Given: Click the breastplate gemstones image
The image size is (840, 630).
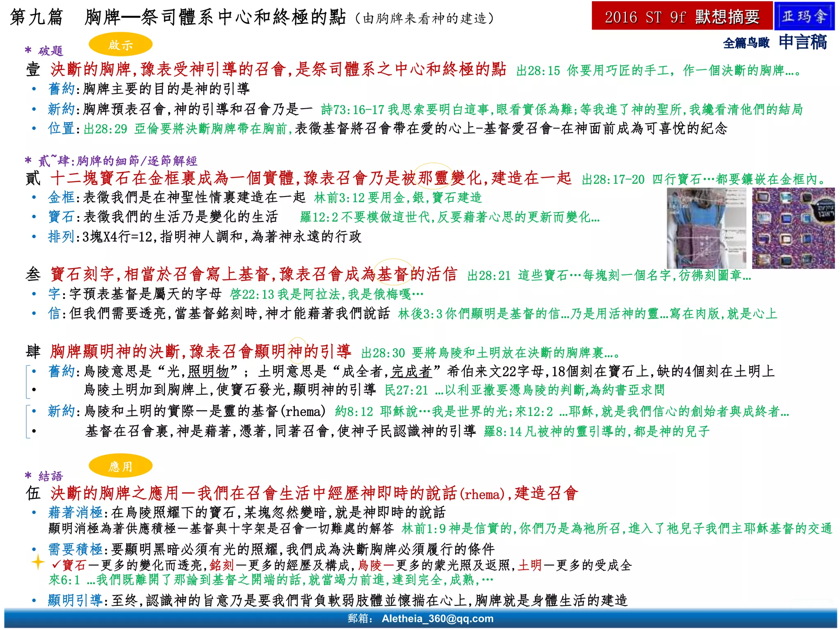Looking at the screenshot, I should 793,228.
